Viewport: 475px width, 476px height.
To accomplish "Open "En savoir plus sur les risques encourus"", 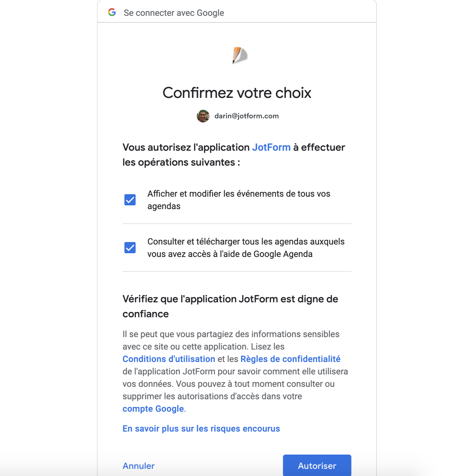I will click(201, 428).
